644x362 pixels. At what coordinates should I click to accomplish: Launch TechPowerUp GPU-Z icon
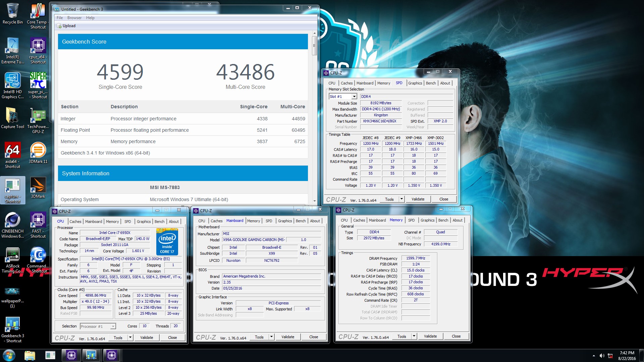[x=38, y=121]
